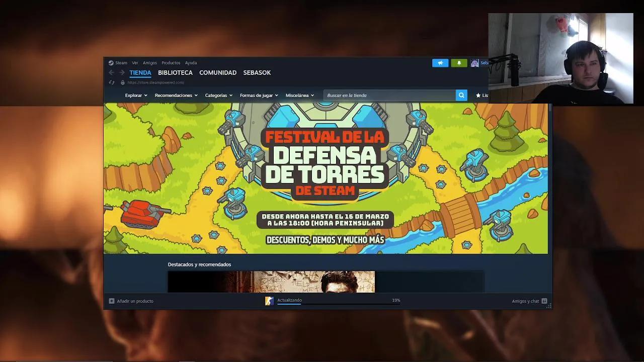Navigate back using the left arrow
This screenshot has height=362, width=644.
click(111, 72)
